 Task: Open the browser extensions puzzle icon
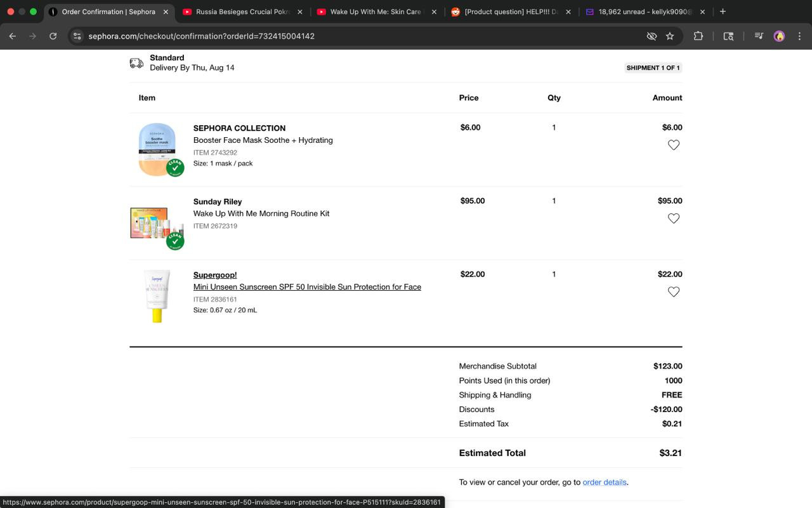pyautogui.click(x=698, y=36)
